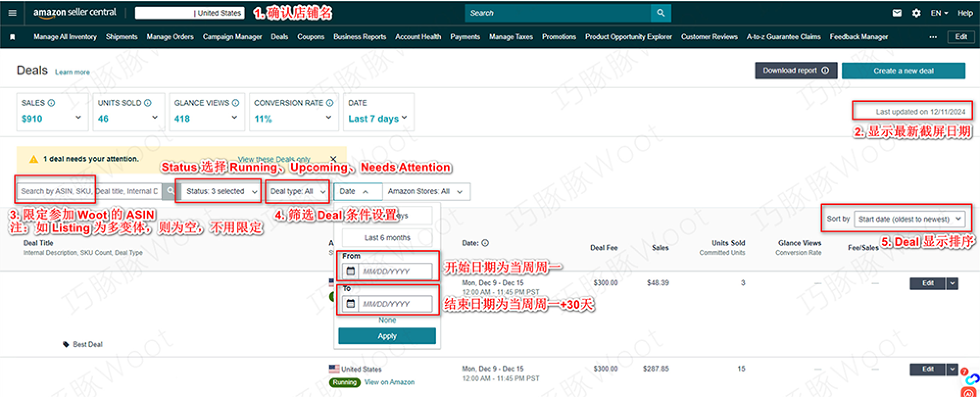
Task: Open Campaign Manager
Action: 232,37
